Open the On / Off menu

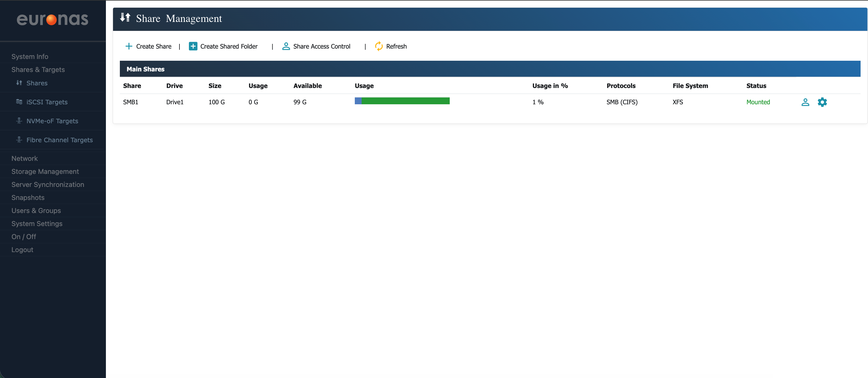24,237
